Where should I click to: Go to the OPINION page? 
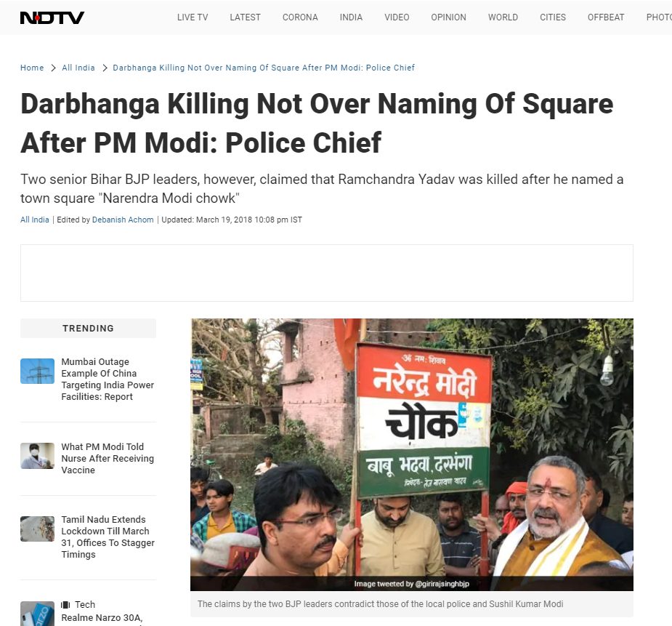pos(448,17)
